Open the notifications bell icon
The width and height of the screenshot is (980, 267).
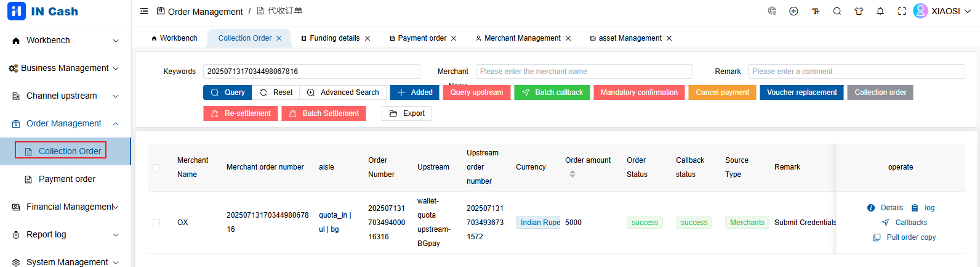(x=880, y=11)
